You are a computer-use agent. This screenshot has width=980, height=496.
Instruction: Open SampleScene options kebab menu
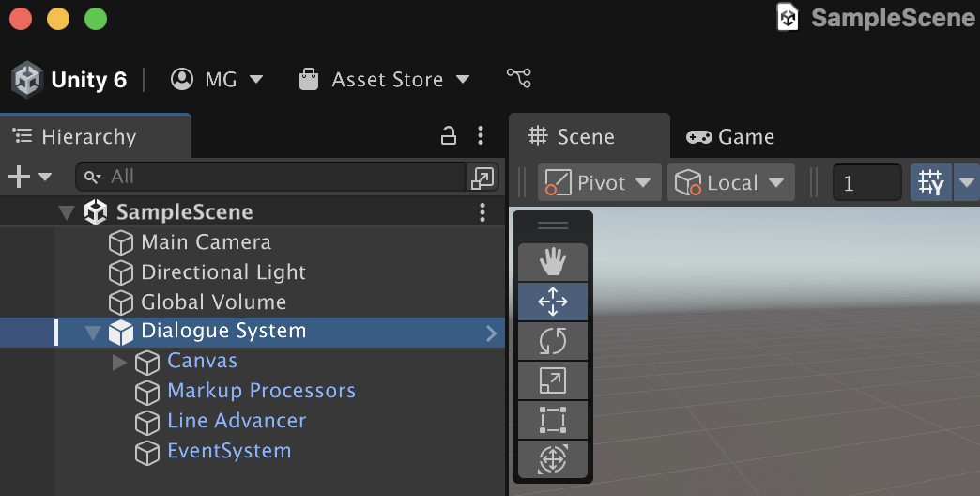pos(482,212)
